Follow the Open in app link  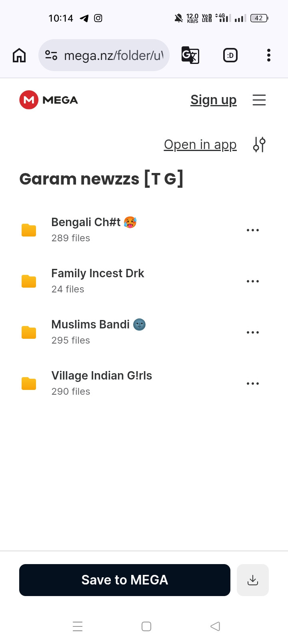[x=200, y=145]
